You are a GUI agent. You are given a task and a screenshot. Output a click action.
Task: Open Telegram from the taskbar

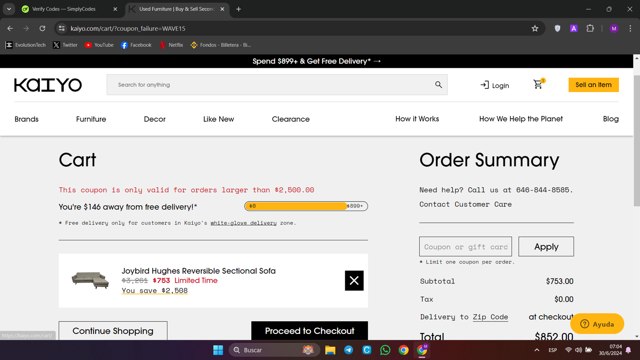(349, 350)
